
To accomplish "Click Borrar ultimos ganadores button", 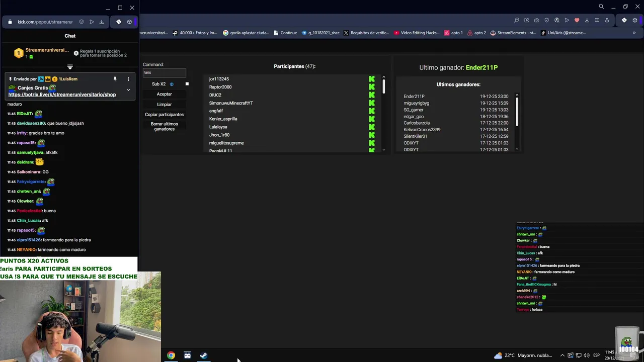I will pyautogui.click(x=164, y=126).
